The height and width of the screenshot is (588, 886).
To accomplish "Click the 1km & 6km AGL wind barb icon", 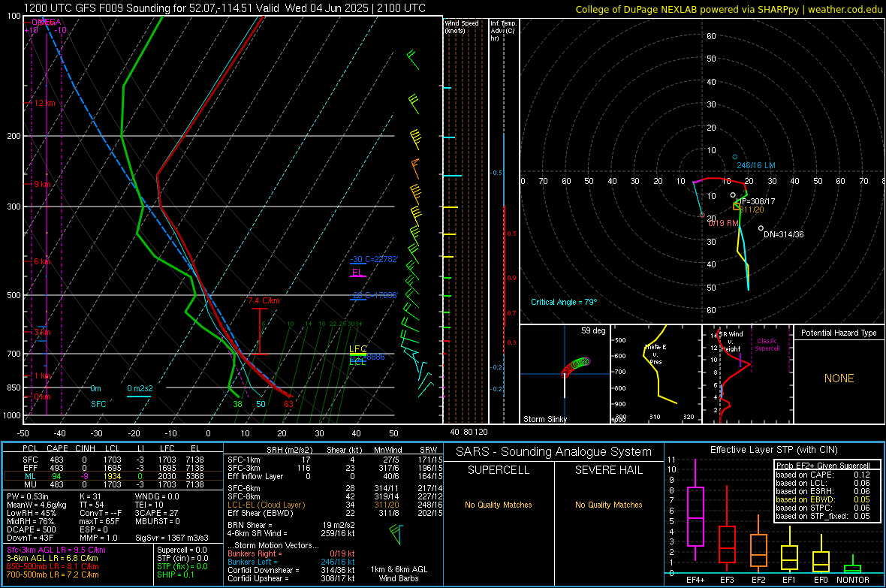I will click(397, 534).
